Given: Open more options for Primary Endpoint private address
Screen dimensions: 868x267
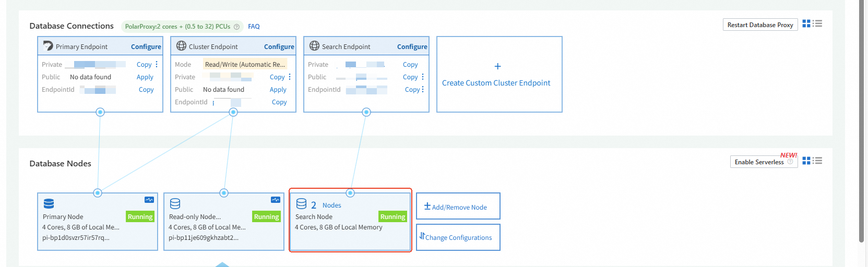Looking at the screenshot, I should point(157,64).
